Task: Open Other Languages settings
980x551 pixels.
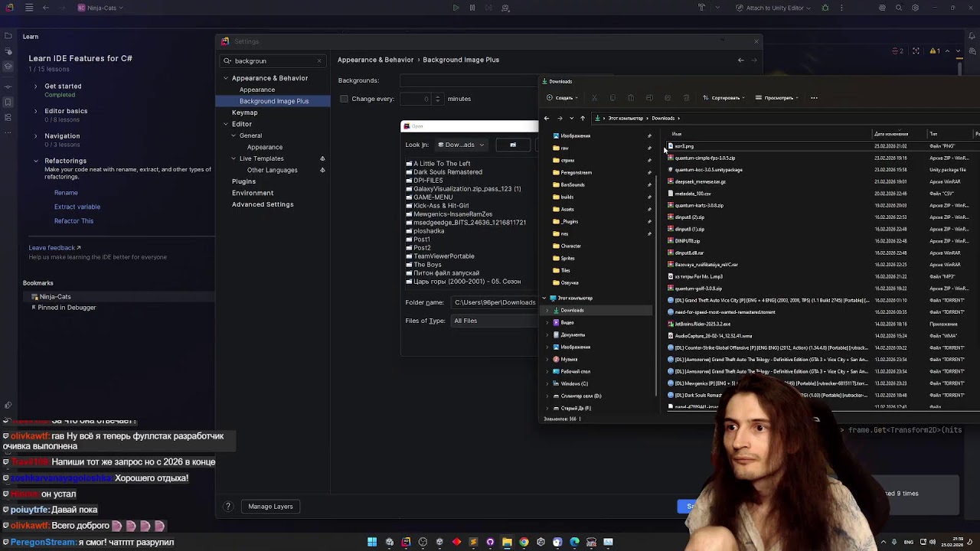Action: tap(272, 170)
